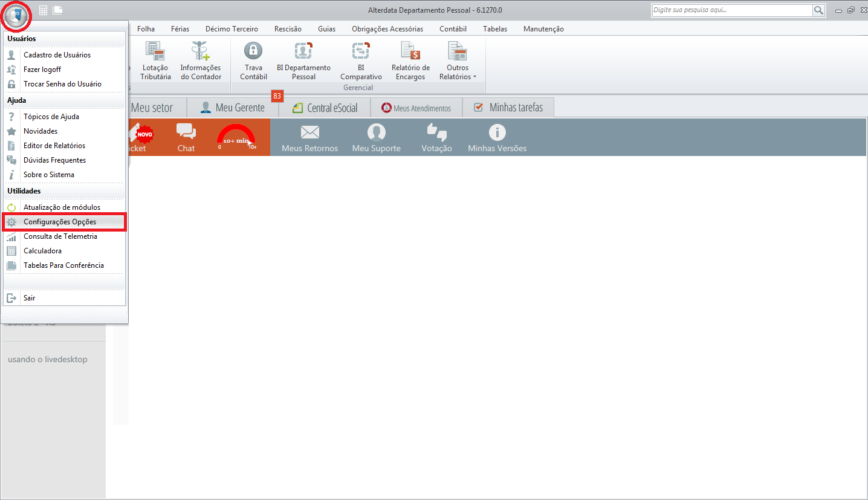
Task: Click the magnifier search button
Action: 819,10
